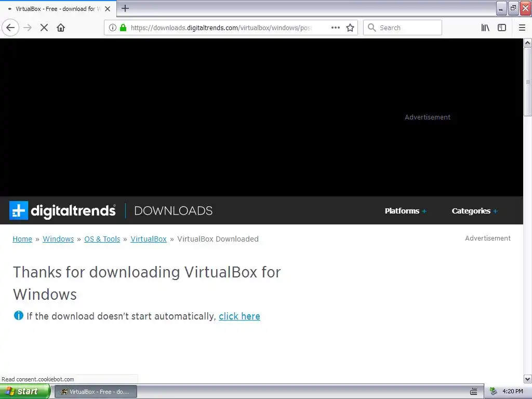Open the Firefox hamburger menu

tap(522, 28)
